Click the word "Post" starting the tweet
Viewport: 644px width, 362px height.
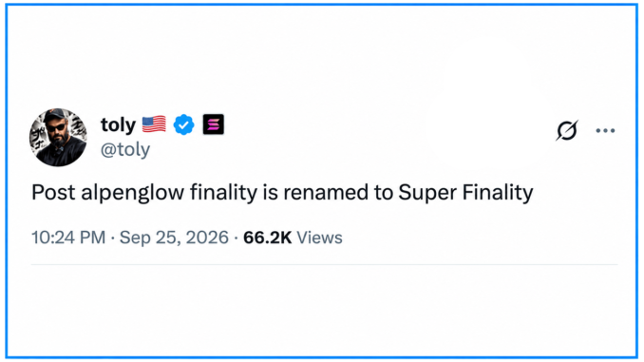[x=53, y=192]
